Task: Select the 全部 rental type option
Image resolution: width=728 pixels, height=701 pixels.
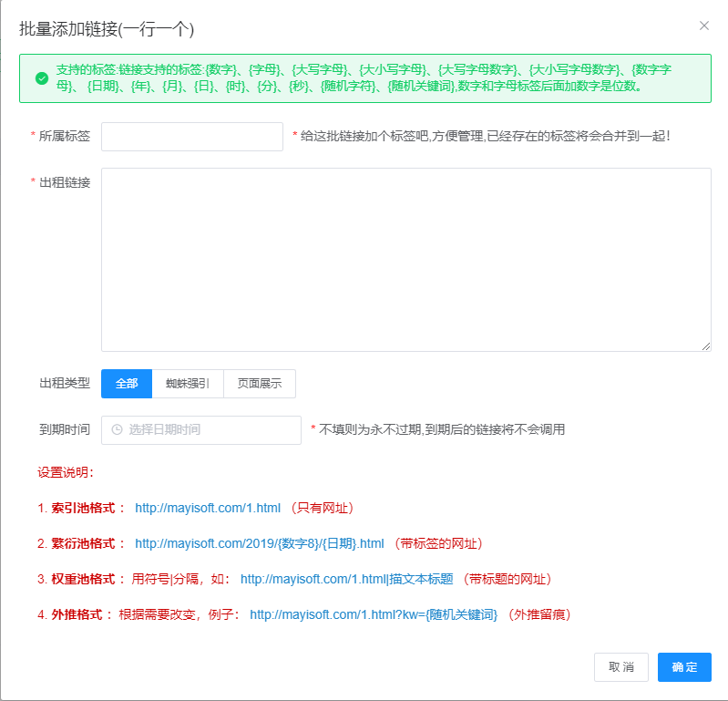Action: [127, 384]
